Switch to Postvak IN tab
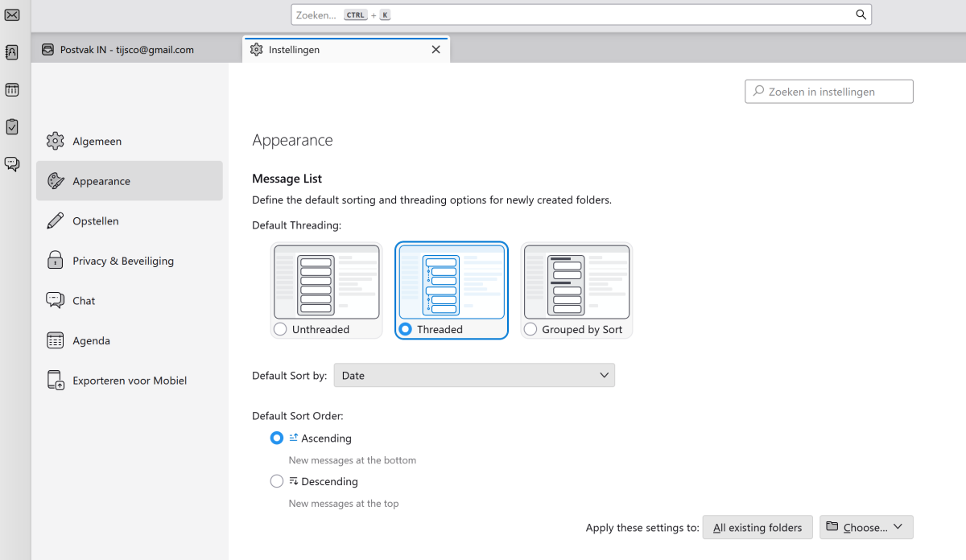 (127, 50)
